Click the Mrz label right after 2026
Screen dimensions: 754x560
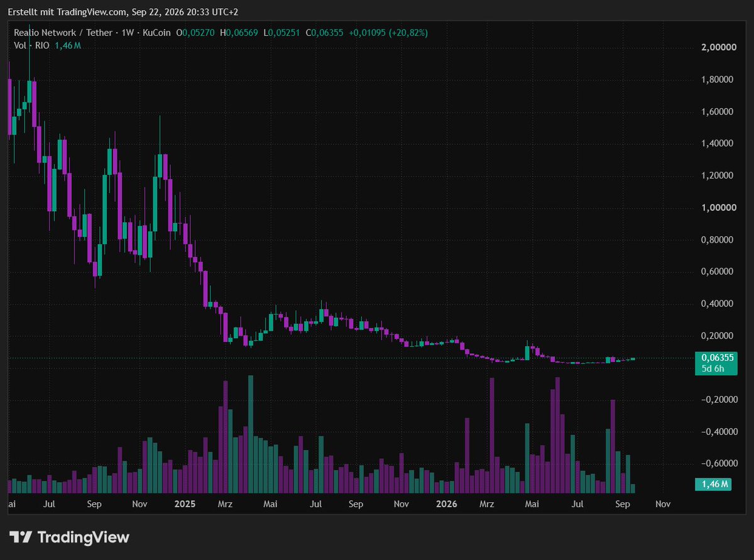486,504
